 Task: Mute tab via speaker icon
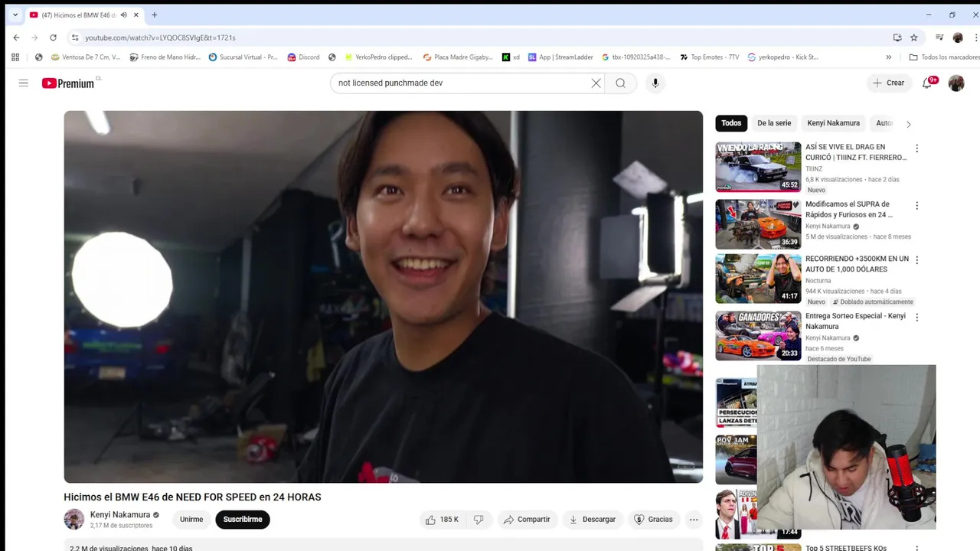[124, 15]
